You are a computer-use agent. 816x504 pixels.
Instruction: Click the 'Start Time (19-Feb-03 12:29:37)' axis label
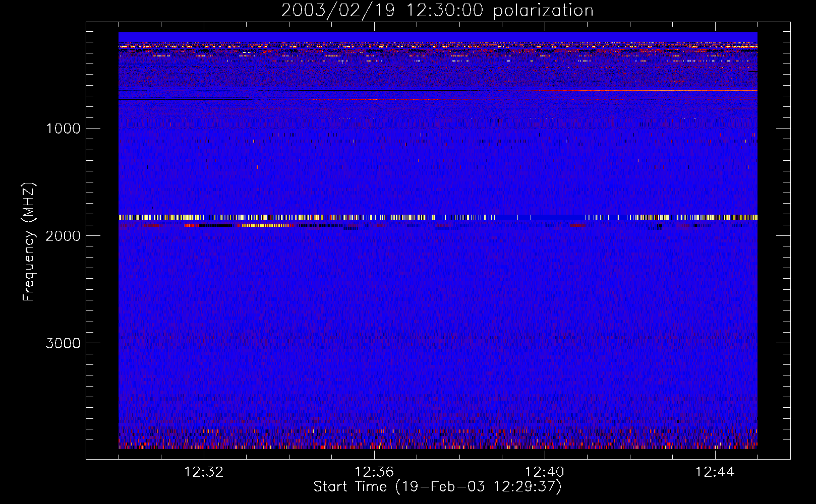437,487
